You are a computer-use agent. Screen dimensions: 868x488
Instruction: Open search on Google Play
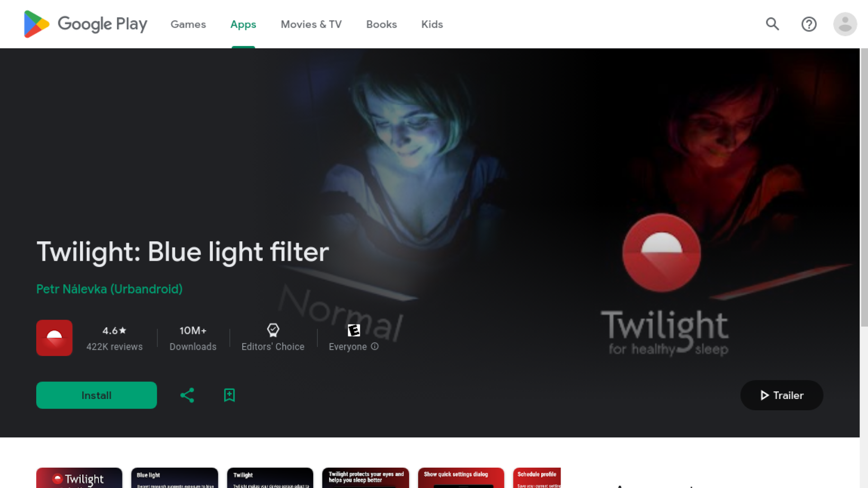(772, 24)
